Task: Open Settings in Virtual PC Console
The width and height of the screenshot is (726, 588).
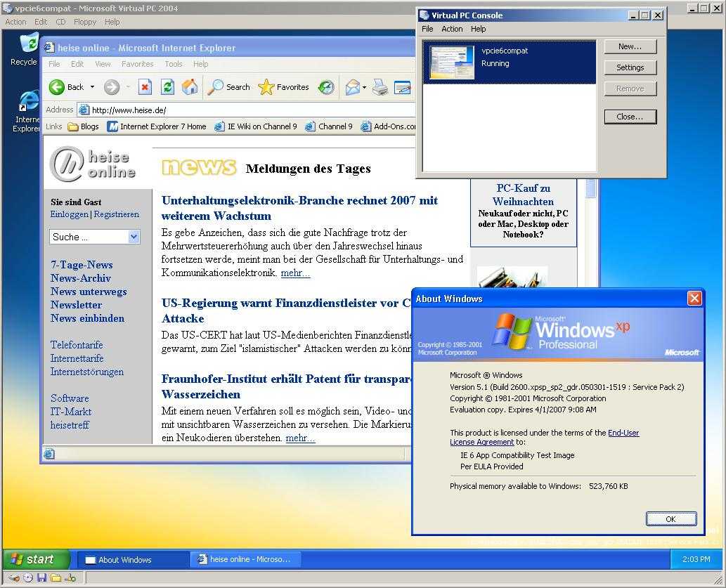Action: tap(630, 67)
